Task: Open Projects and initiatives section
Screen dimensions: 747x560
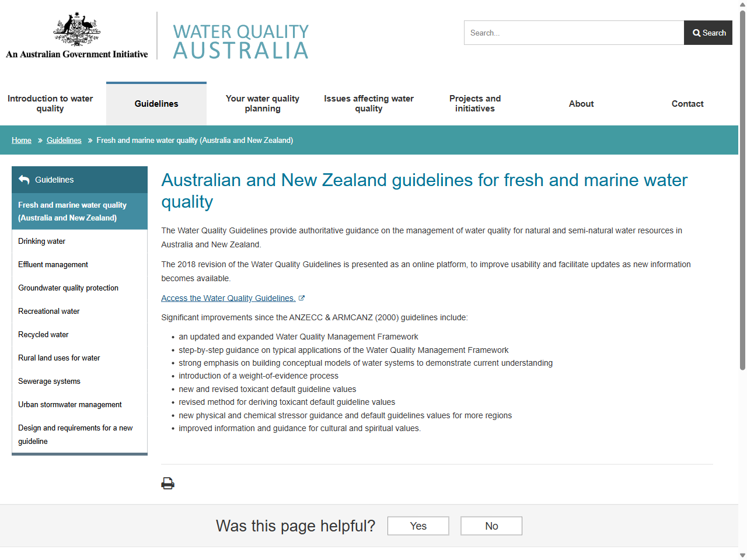Action: pyautogui.click(x=475, y=103)
